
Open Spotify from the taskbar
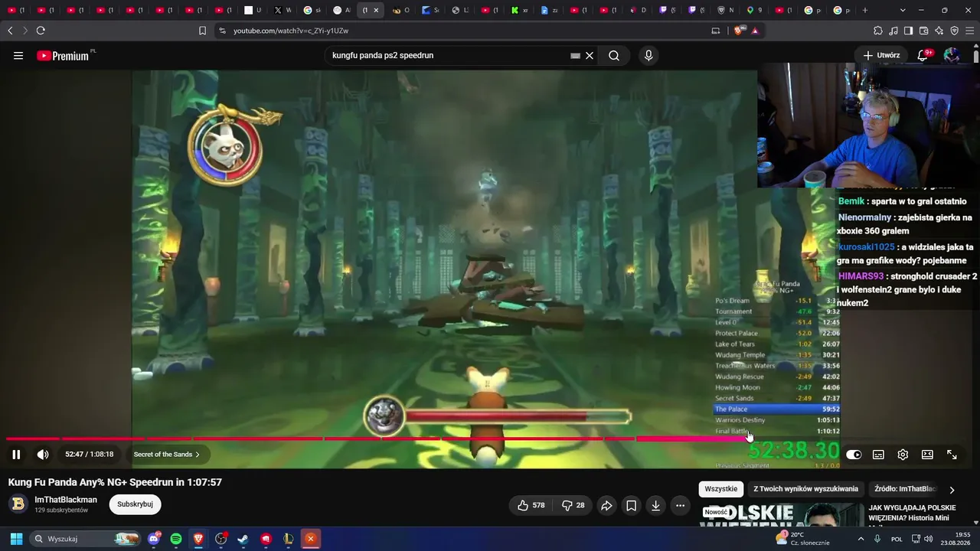(176, 539)
